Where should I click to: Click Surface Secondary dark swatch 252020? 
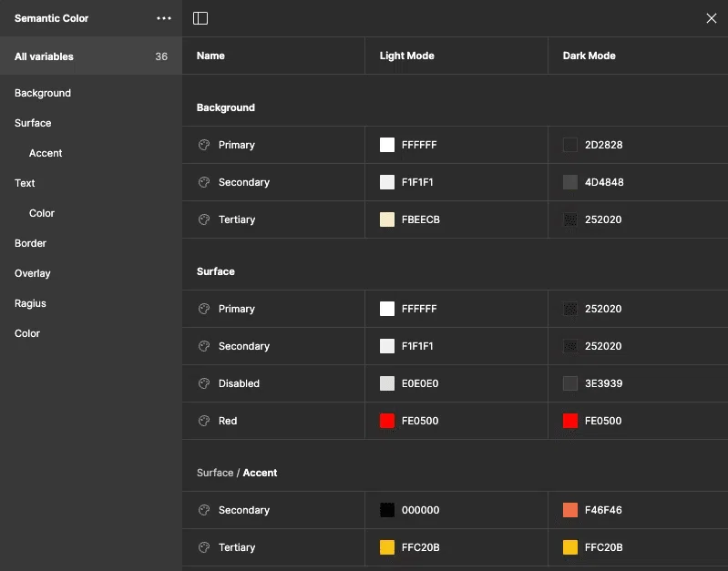coord(569,346)
